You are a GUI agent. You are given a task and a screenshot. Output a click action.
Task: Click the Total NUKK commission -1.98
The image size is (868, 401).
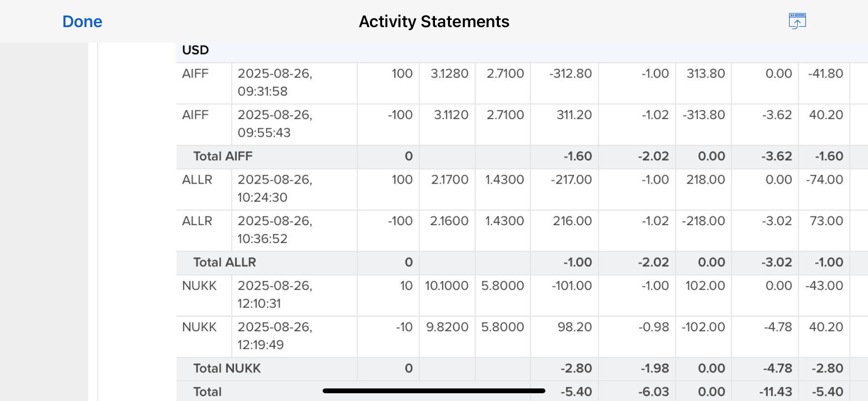point(653,369)
